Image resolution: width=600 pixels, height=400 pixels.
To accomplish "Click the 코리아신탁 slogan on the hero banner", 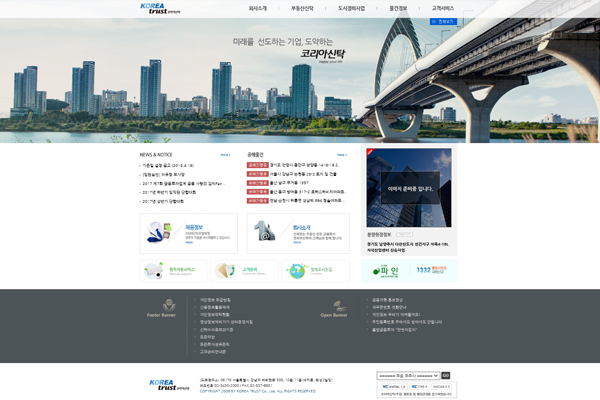I will click(x=323, y=53).
